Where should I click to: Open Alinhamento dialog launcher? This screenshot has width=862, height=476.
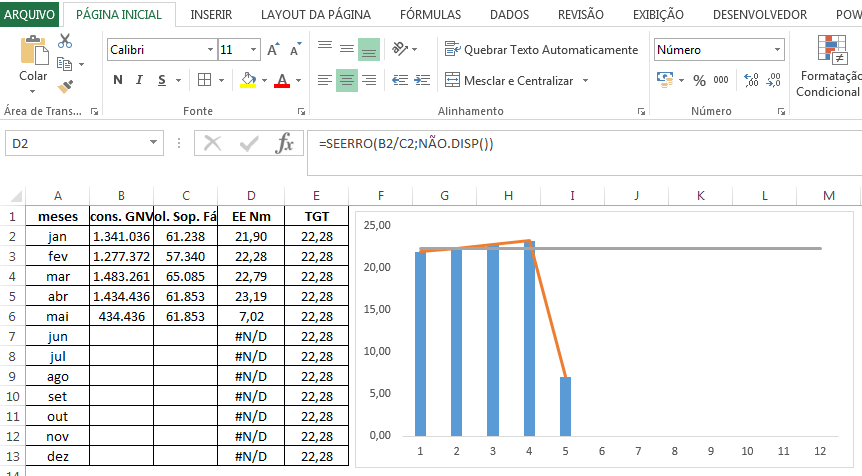tap(641, 112)
